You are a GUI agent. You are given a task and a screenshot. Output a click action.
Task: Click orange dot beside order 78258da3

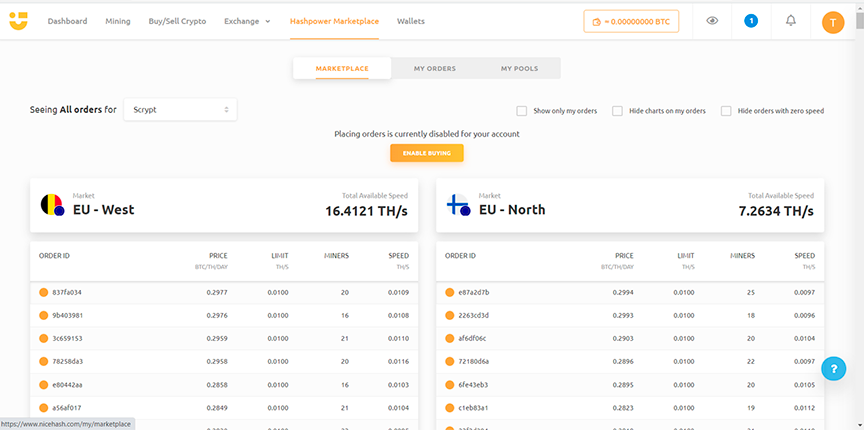44,362
